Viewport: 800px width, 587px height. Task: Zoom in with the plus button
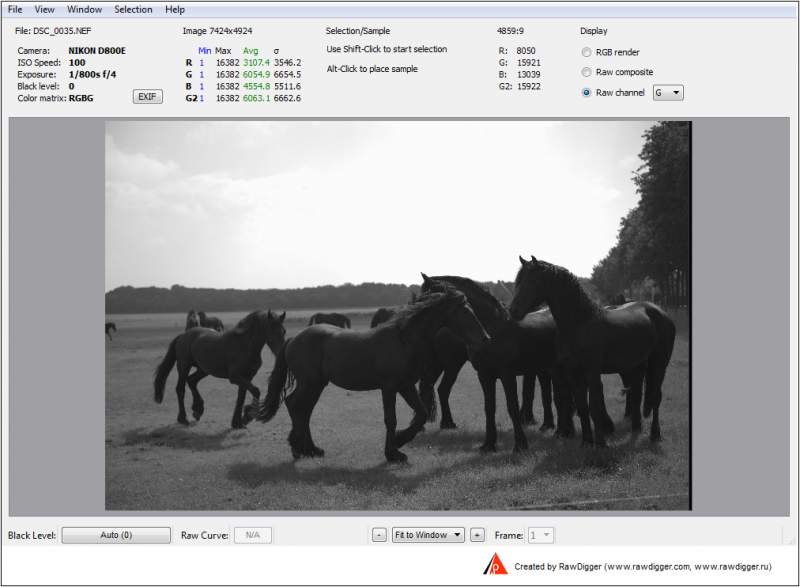[477, 535]
